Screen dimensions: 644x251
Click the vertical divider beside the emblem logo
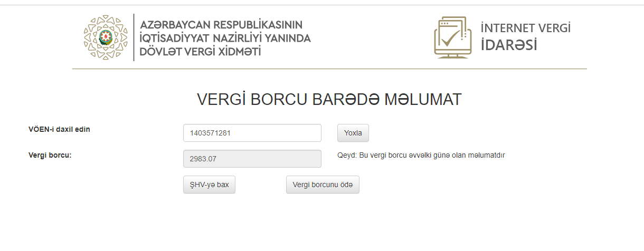[x=134, y=37]
